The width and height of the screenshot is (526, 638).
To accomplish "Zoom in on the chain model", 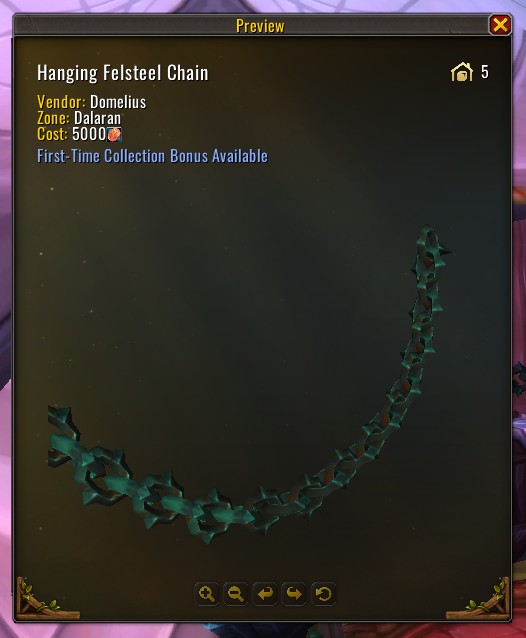I will coord(207,594).
